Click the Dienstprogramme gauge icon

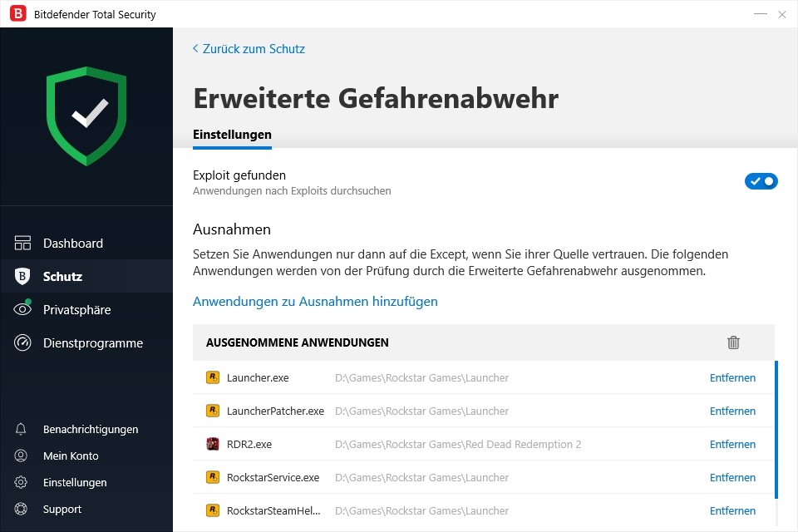click(22, 342)
